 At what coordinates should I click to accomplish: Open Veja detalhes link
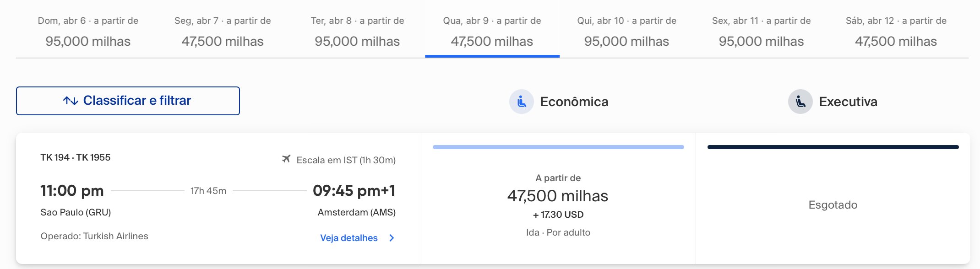(349, 238)
